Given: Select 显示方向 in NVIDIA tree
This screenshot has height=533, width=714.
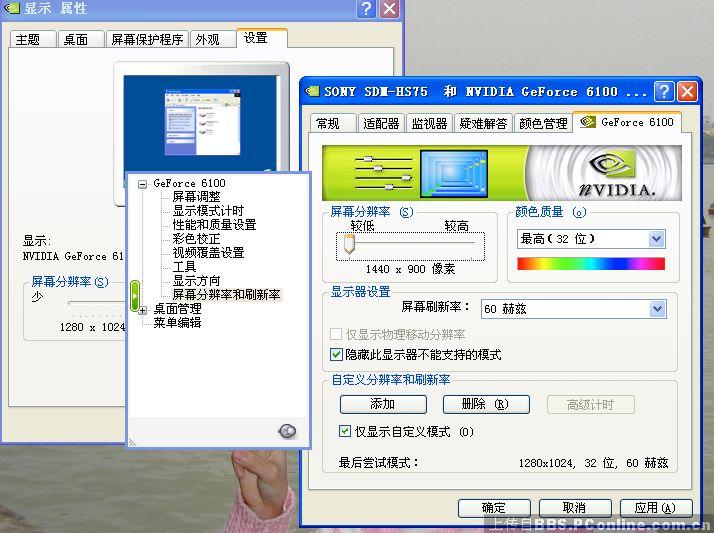Looking at the screenshot, I should (x=196, y=281).
